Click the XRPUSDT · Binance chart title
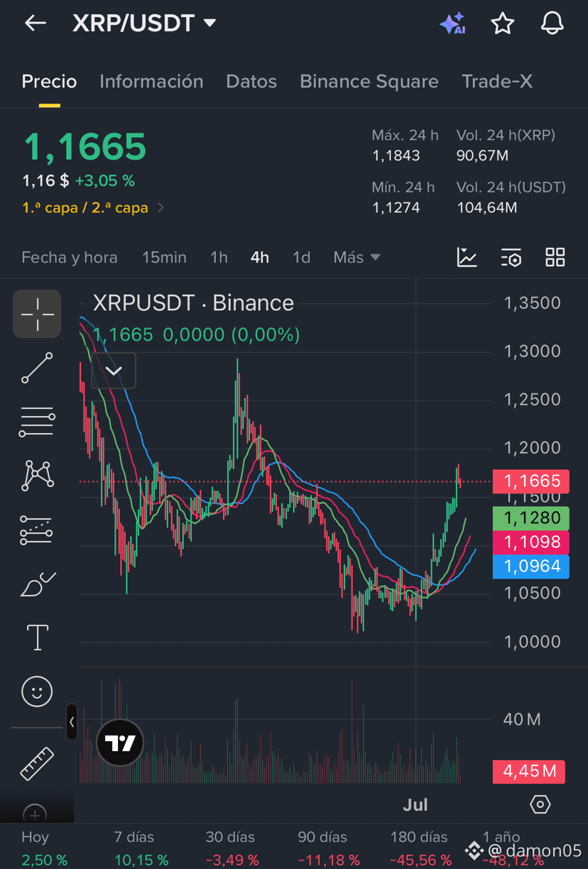588x869 pixels. pyautogui.click(x=193, y=303)
